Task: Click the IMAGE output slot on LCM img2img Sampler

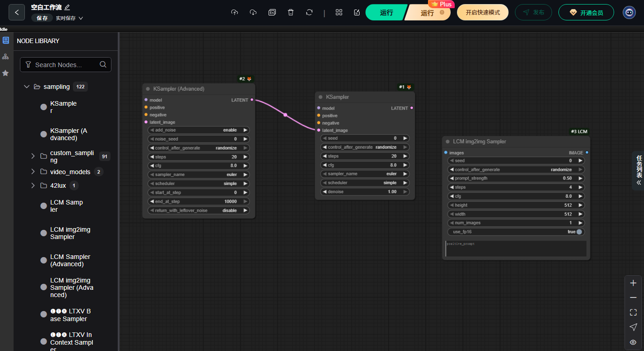Action: coord(587,153)
